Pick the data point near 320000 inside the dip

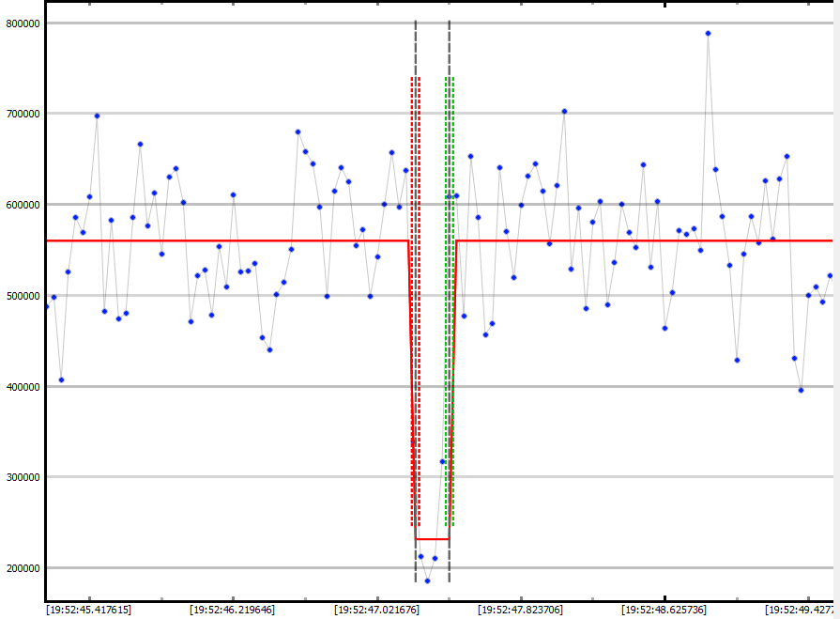click(442, 461)
